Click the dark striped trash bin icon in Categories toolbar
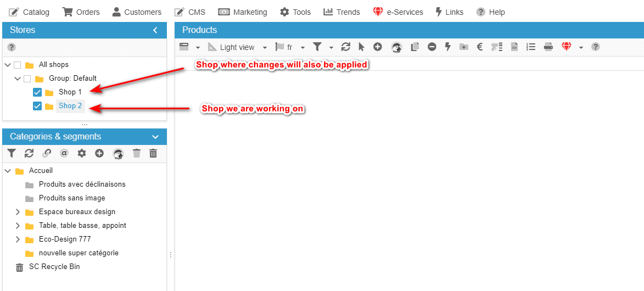Image resolution: width=644 pixels, height=291 pixels. (153, 153)
